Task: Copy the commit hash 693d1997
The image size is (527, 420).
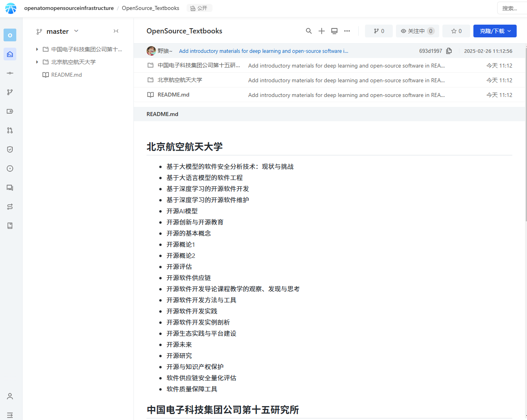Action: coord(449,51)
